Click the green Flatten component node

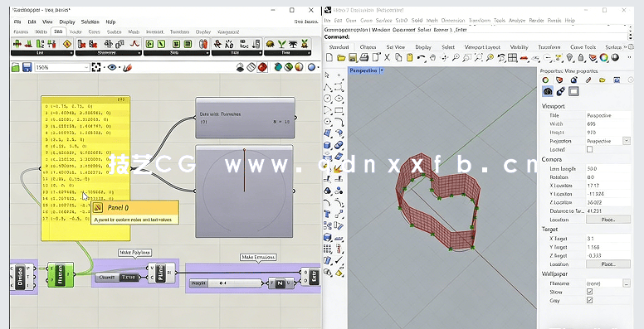click(61, 274)
